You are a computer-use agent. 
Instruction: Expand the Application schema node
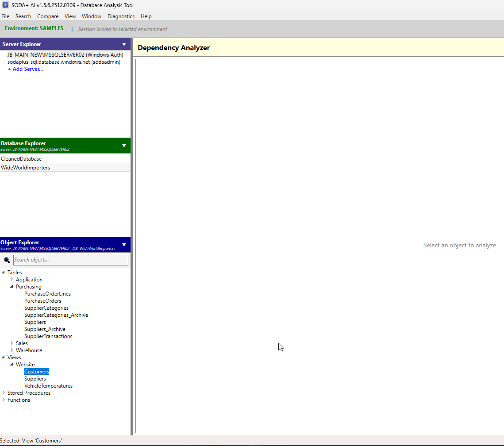12,280
